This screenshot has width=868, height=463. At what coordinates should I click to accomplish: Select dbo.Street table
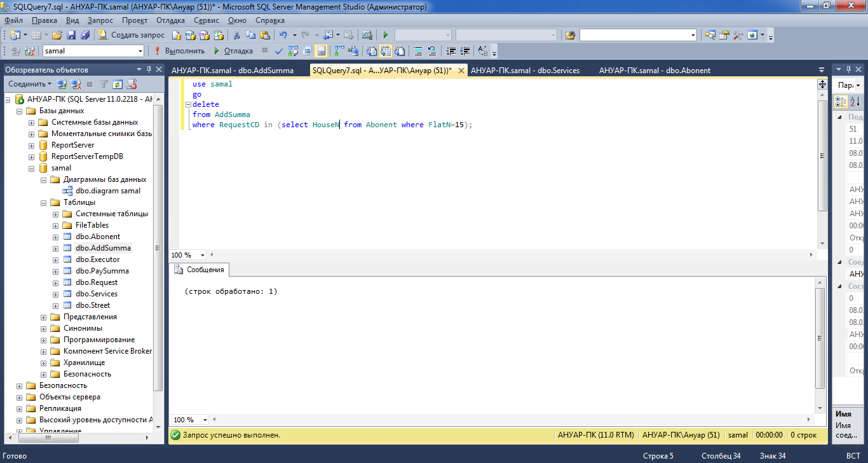(93, 305)
